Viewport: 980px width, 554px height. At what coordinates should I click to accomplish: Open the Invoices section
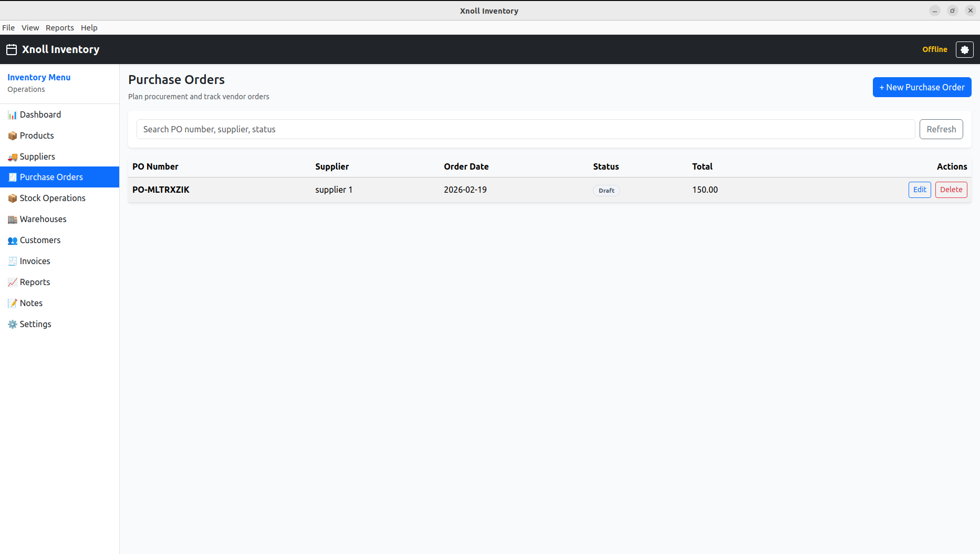tap(35, 261)
